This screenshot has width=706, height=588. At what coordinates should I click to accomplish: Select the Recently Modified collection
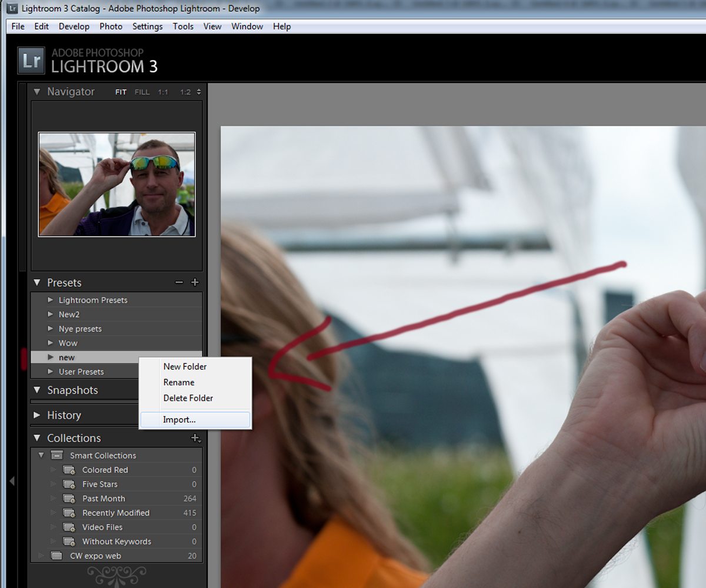coord(116,513)
